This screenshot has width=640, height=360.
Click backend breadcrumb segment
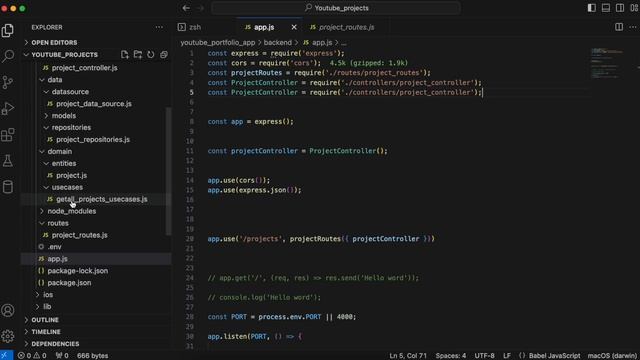pyautogui.click(x=278, y=42)
